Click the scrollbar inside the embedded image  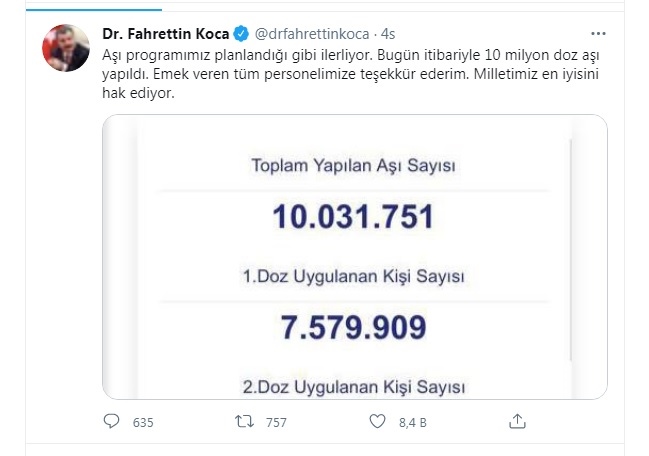click(x=571, y=250)
